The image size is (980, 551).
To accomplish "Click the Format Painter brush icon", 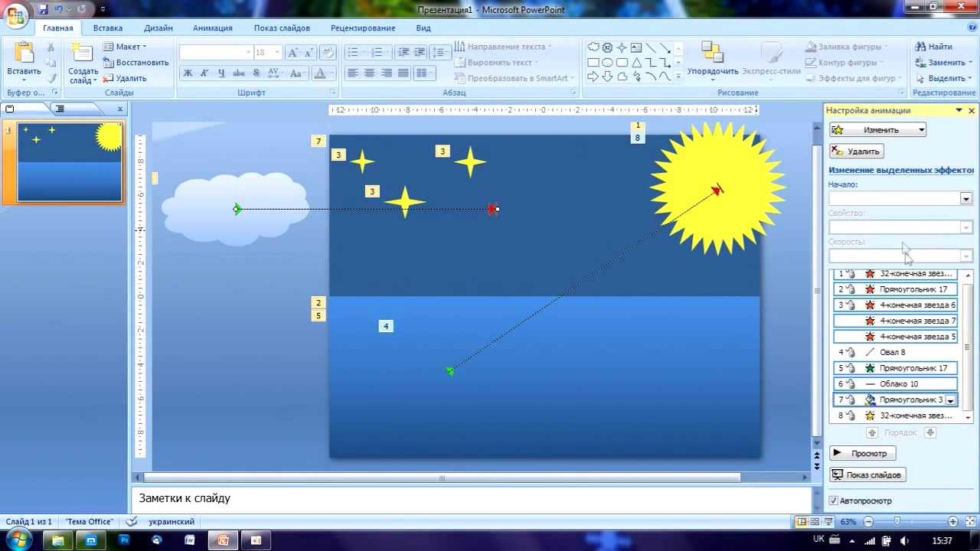I will click(x=51, y=78).
